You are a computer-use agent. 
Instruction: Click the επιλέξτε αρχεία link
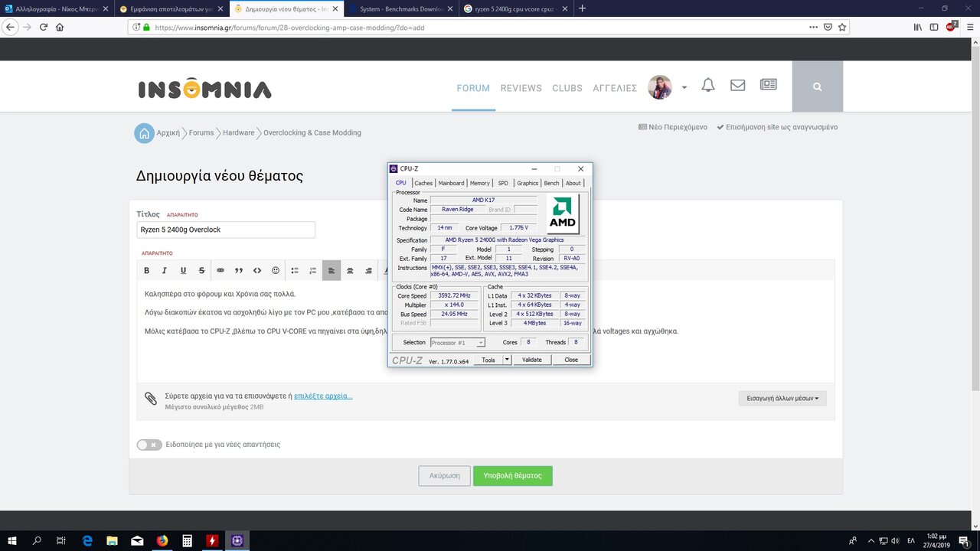[x=323, y=396]
